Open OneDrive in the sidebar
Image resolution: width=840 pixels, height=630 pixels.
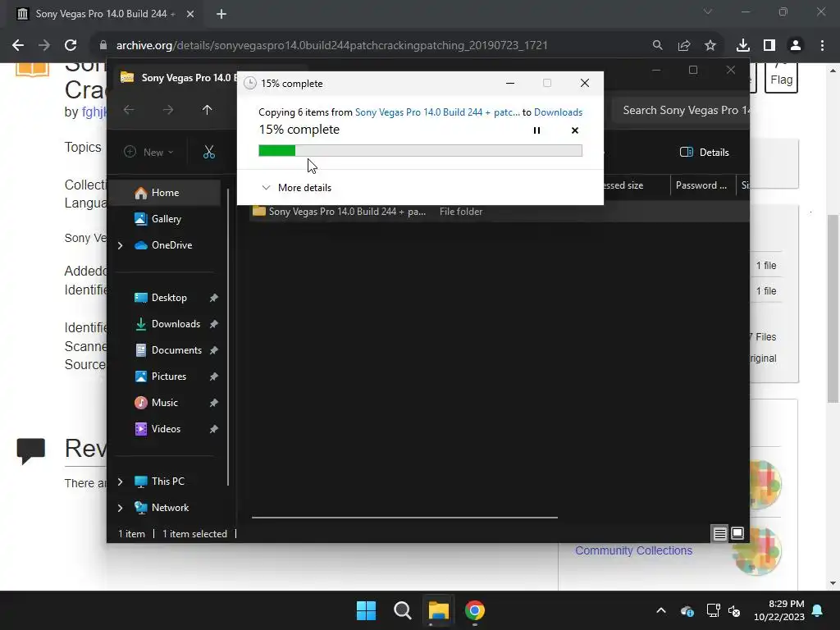tap(171, 244)
